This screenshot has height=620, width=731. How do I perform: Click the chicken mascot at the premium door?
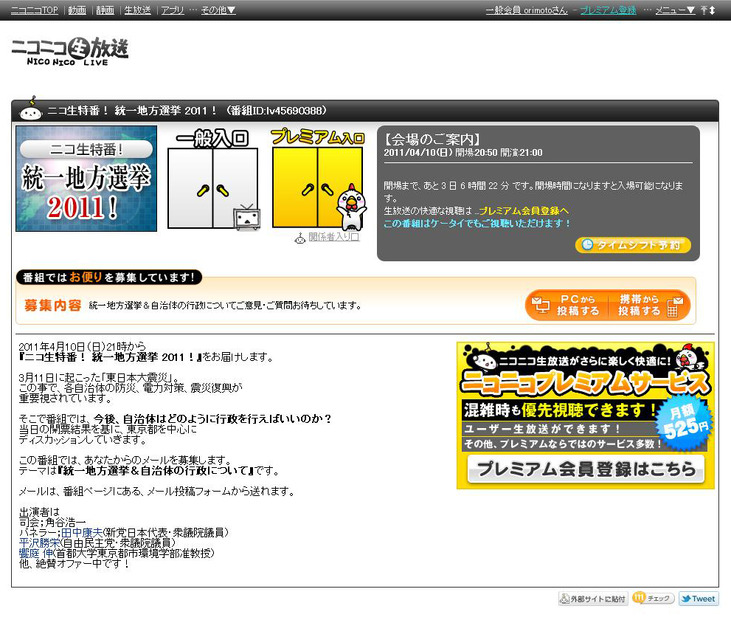coord(351,207)
